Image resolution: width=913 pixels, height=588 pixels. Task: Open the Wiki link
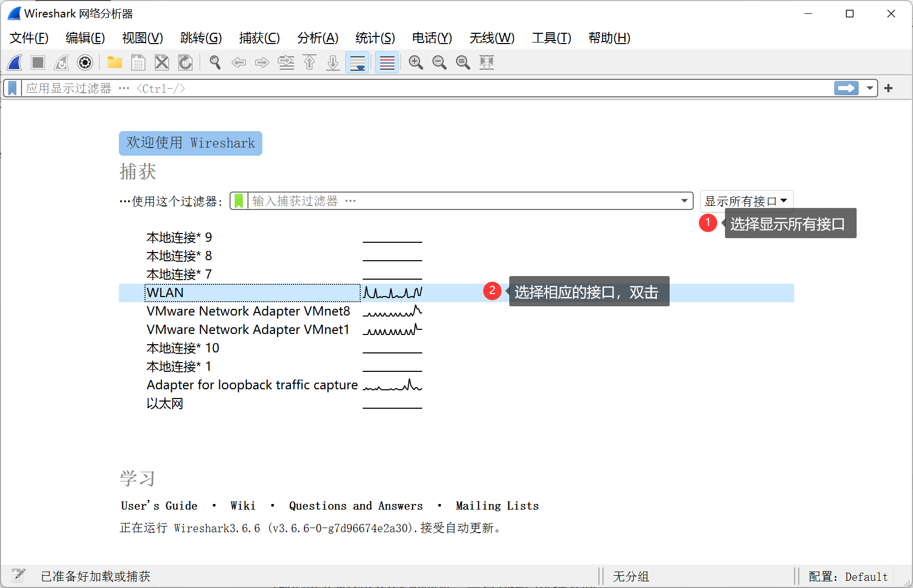tap(243, 506)
